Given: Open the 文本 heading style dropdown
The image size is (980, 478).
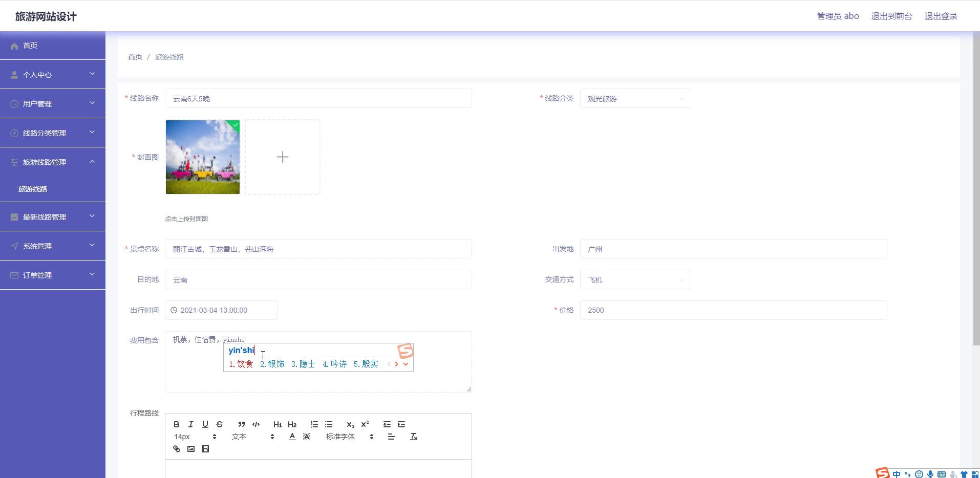Looking at the screenshot, I should tap(253, 437).
